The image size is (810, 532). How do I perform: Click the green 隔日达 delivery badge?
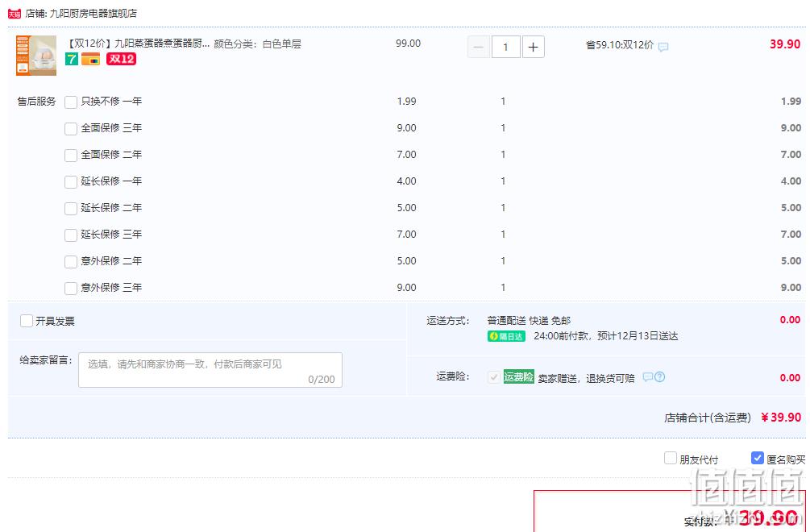pos(506,336)
